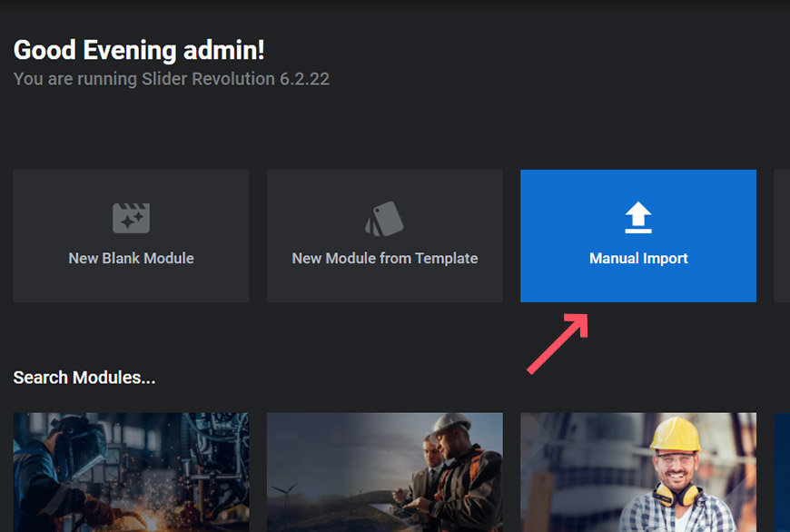Click the yellow hard hat in worker thumbnail
Viewport: 790px width, 532px height.
676,436
